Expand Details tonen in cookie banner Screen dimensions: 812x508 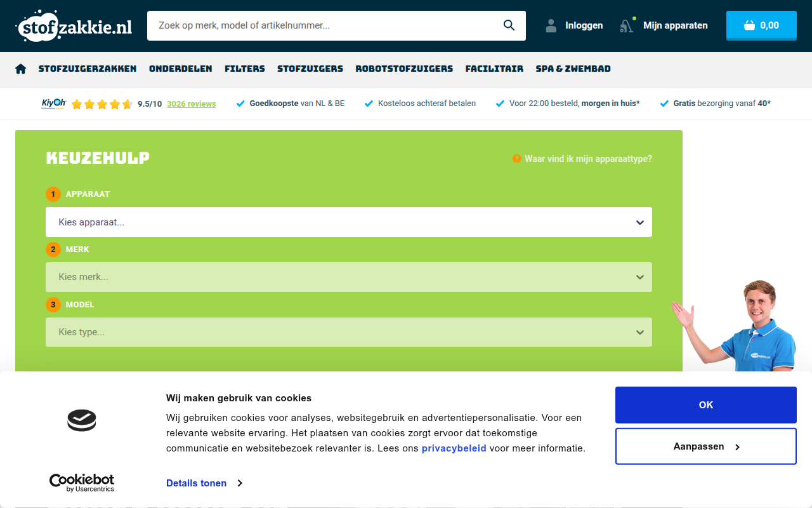[x=204, y=483]
